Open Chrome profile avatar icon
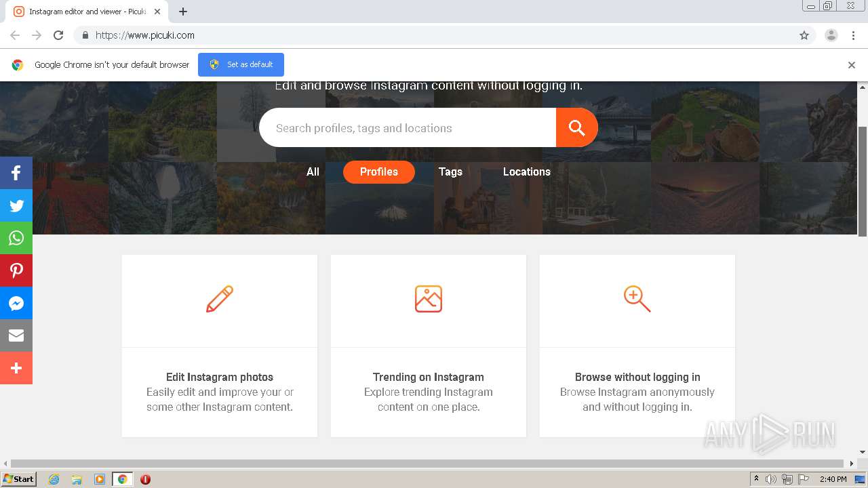This screenshot has width=868, height=488. pyautogui.click(x=831, y=35)
